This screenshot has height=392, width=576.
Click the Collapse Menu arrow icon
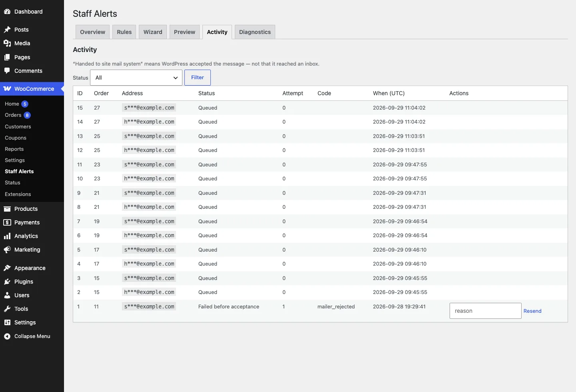click(x=7, y=336)
